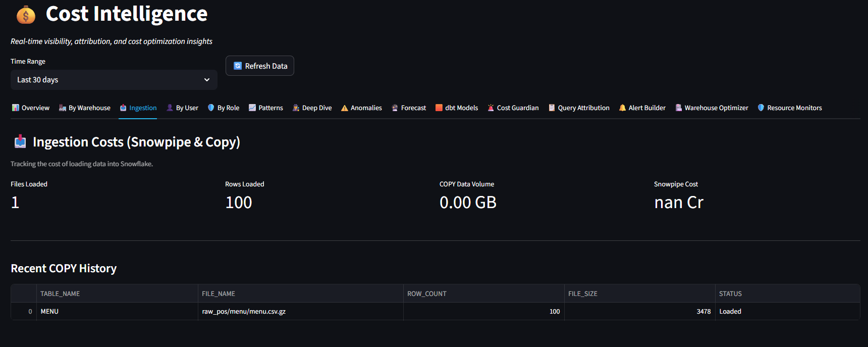The image size is (868, 347).
Task: Click the chart icon for Patterns tab
Action: tap(252, 108)
